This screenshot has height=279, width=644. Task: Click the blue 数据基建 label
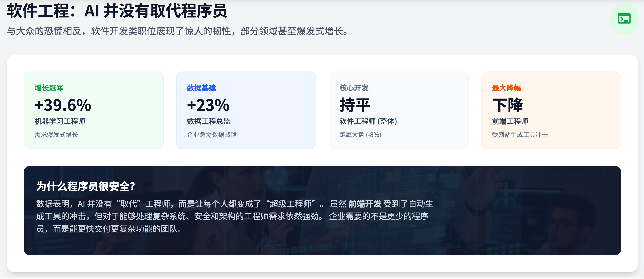tap(201, 88)
